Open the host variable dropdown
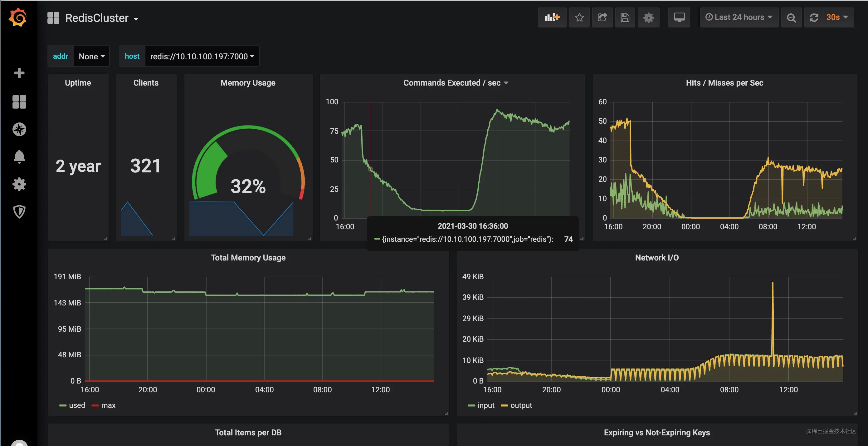 pos(202,56)
